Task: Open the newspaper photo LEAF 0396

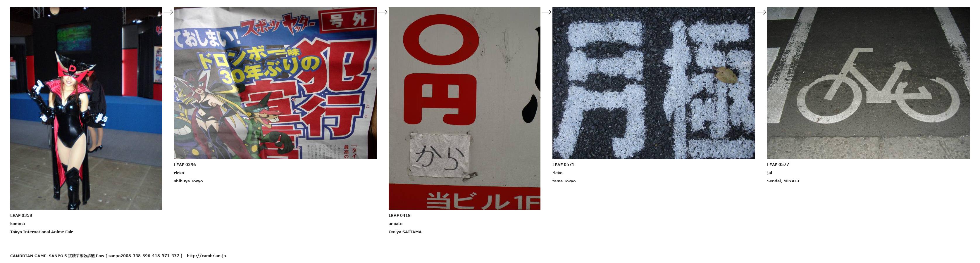Action: click(275, 83)
